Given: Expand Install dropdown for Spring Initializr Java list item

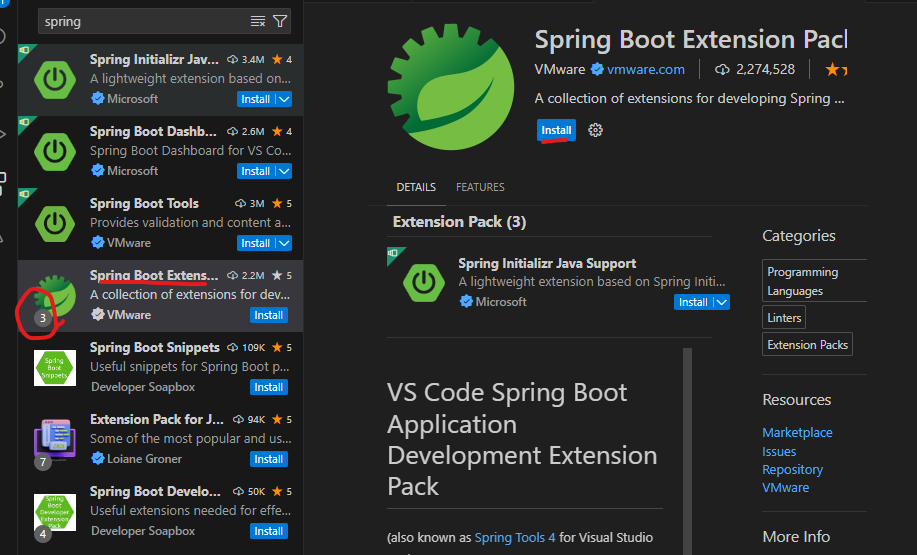Looking at the screenshot, I should click(x=284, y=99).
